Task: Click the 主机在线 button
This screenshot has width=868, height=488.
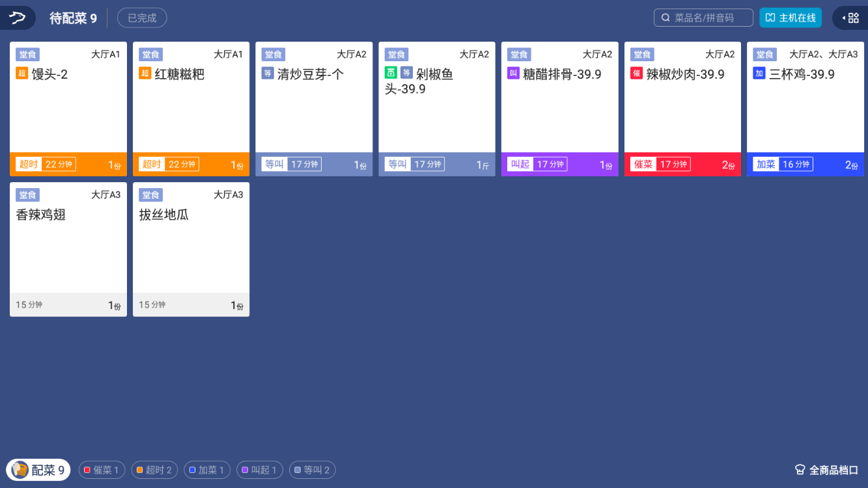Action: coord(791,18)
